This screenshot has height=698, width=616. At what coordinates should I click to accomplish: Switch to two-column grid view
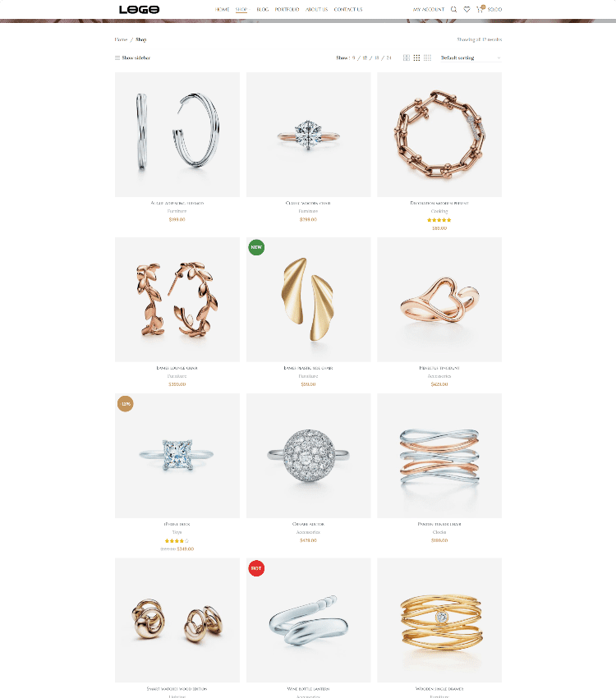pyautogui.click(x=407, y=57)
